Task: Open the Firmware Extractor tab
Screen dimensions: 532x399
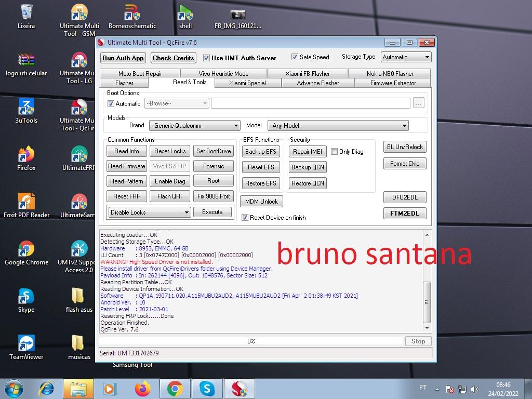Action: pos(393,83)
